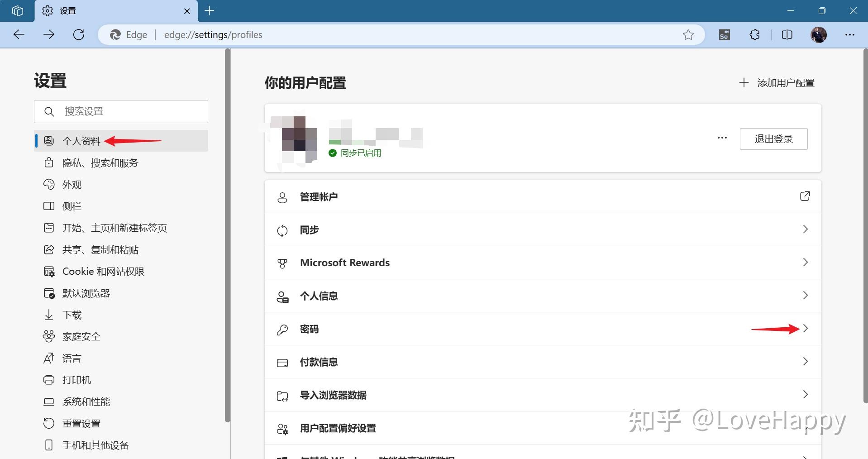The image size is (868, 459).
Task: Open 侧栏 settings section
Action: coord(121,206)
